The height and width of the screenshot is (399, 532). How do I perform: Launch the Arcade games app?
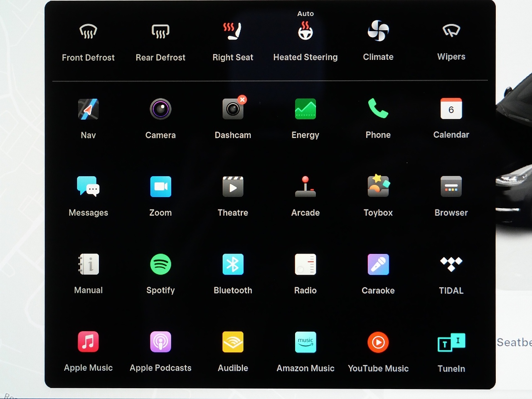(305, 186)
